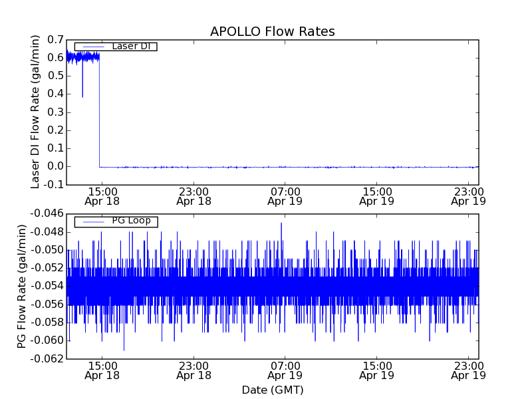
Task: Click '15:00 Apr 19' label under top plot
Action: [376, 197]
